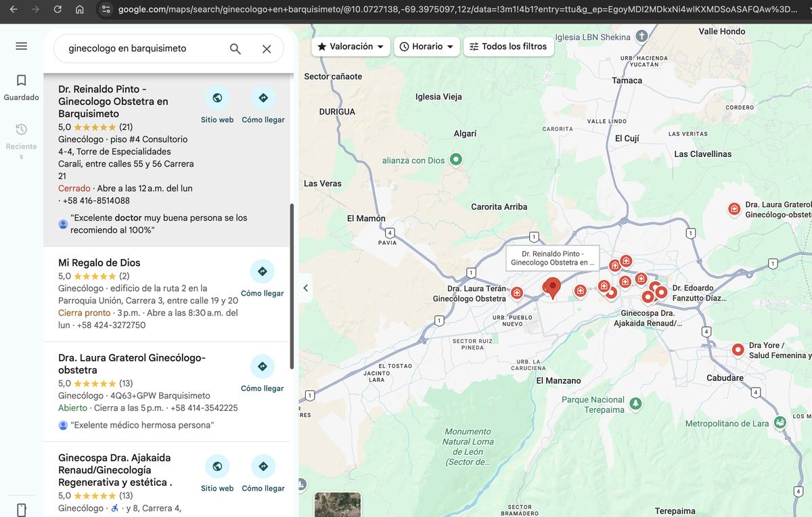
Task: Click the Iglesia Vieja map label
Action: pyautogui.click(x=438, y=97)
